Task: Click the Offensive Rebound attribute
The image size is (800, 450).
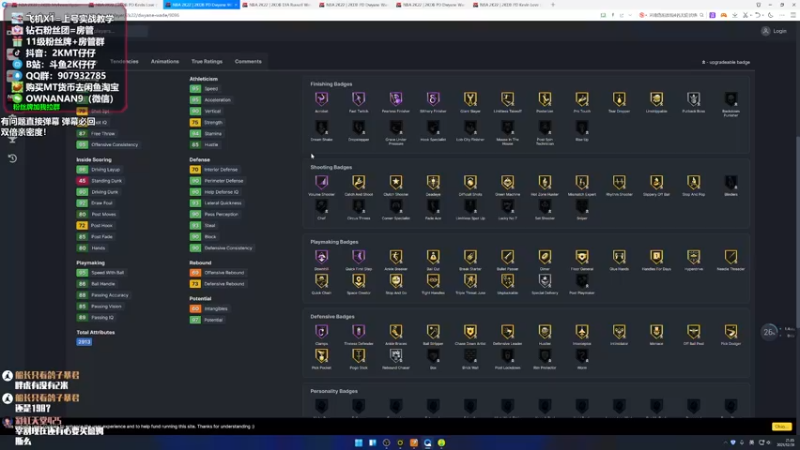Action: tap(217, 272)
